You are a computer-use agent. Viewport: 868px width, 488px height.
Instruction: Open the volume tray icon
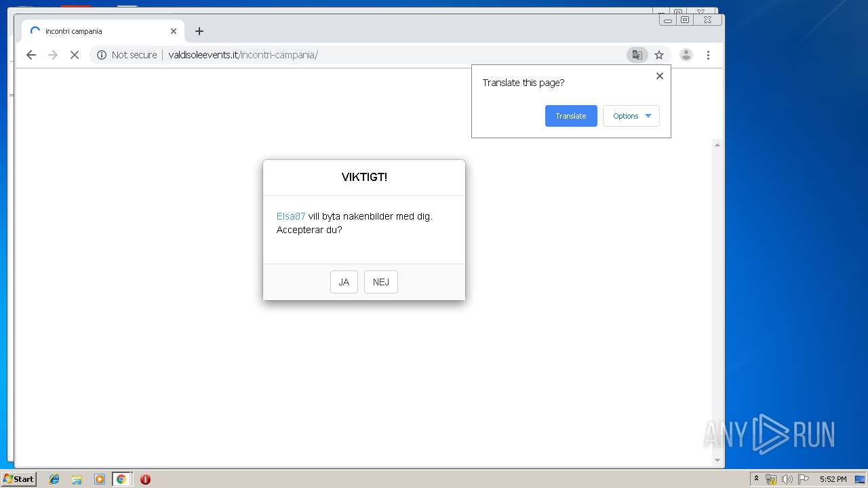tap(787, 479)
